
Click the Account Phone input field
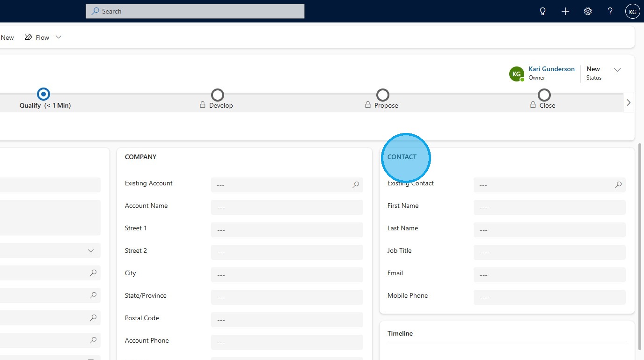287,342
